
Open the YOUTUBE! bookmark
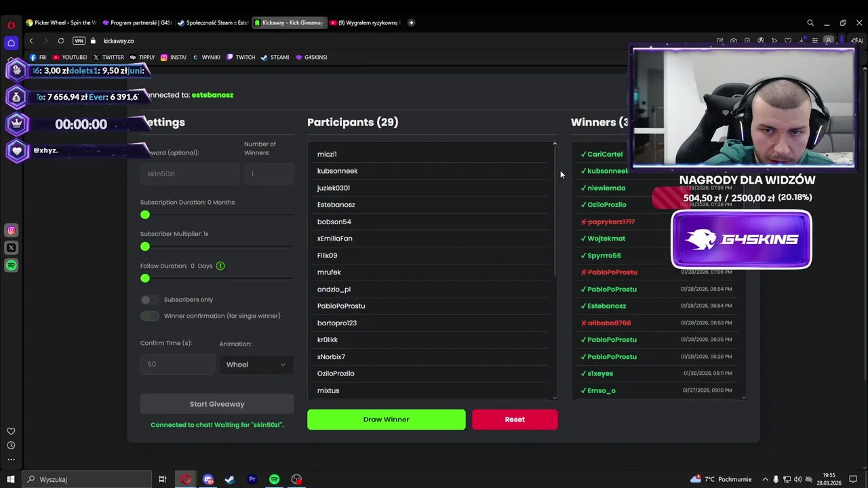tap(70, 57)
